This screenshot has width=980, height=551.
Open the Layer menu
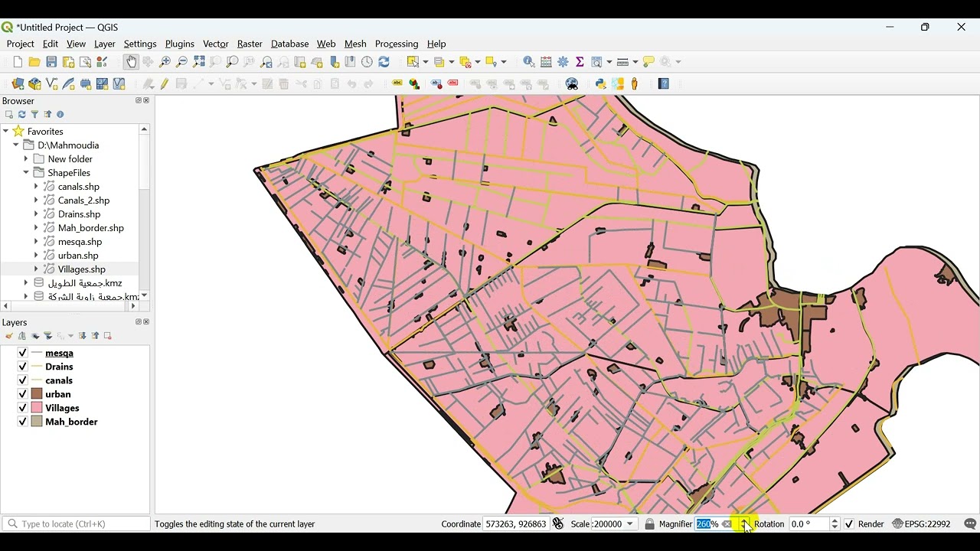tap(105, 44)
